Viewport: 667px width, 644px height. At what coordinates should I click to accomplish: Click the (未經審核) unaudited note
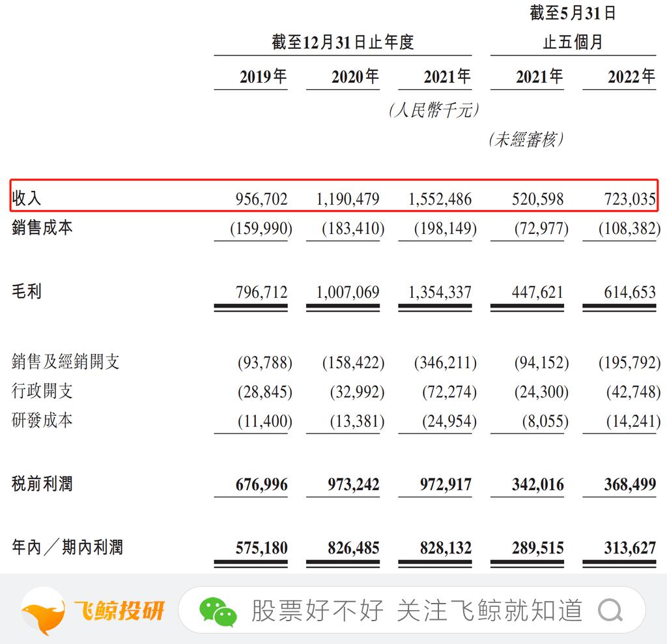pos(526,139)
